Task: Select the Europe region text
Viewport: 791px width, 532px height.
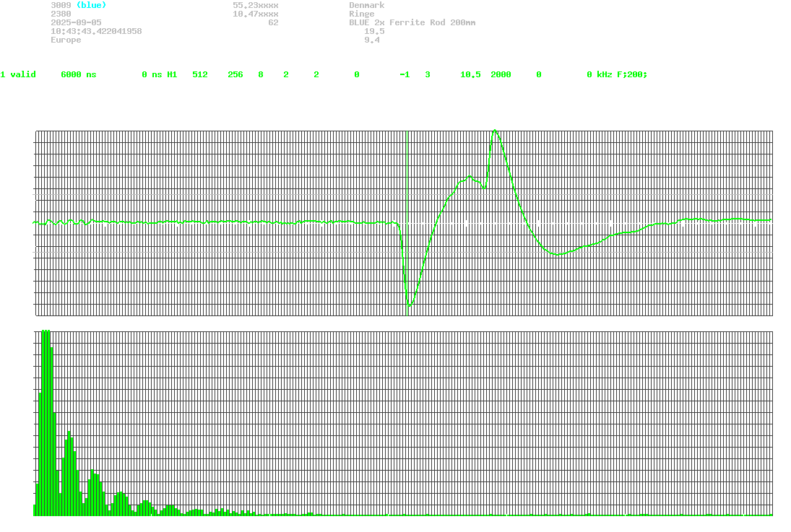Action: 66,40
